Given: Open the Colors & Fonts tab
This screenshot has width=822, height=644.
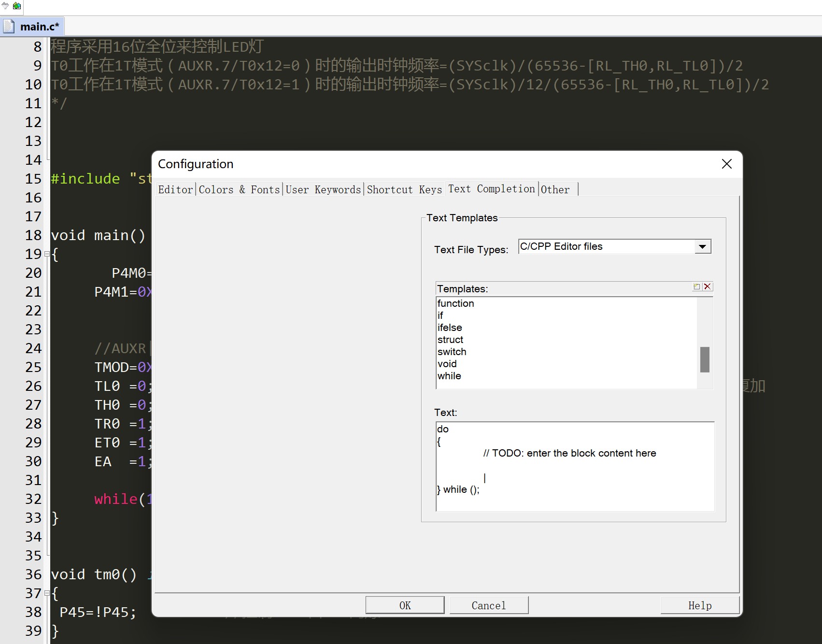Looking at the screenshot, I should click(239, 189).
